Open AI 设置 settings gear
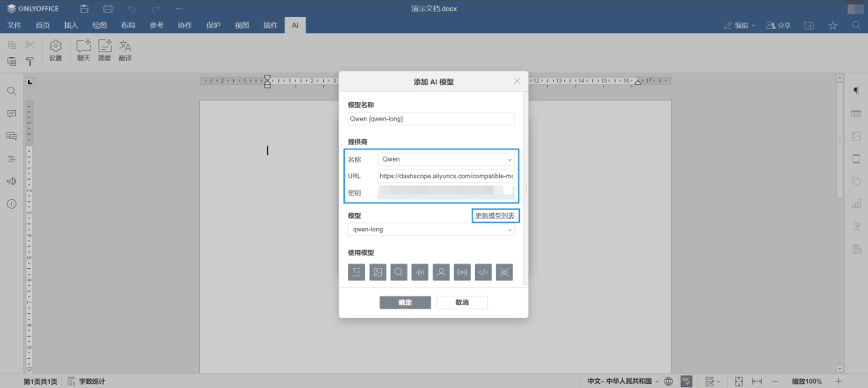The image size is (868, 388). (55, 51)
